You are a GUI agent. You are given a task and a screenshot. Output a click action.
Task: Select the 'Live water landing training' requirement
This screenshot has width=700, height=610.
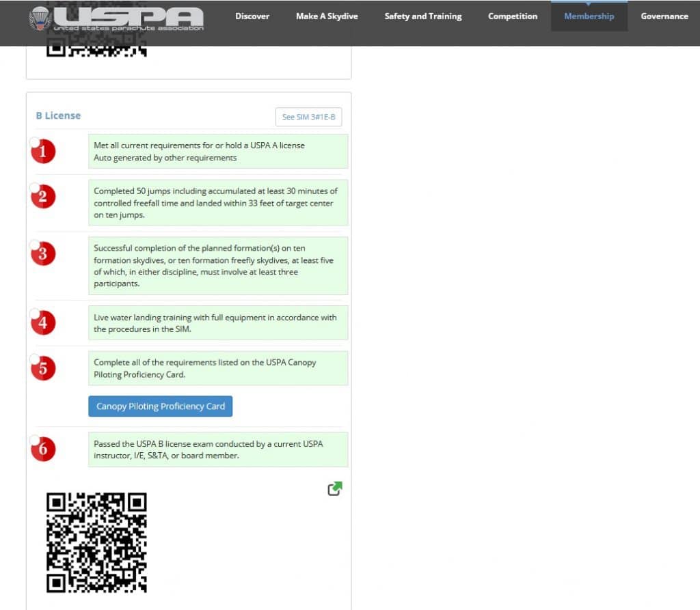coord(218,322)
